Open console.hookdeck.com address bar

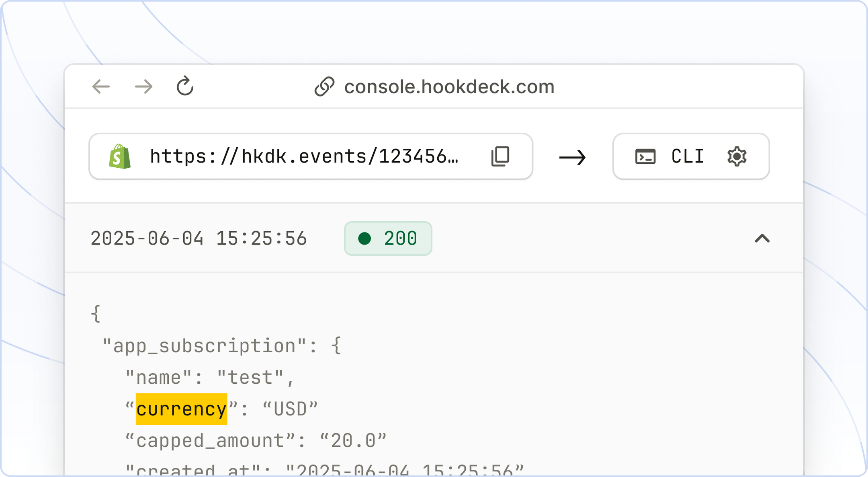[449, 86]
